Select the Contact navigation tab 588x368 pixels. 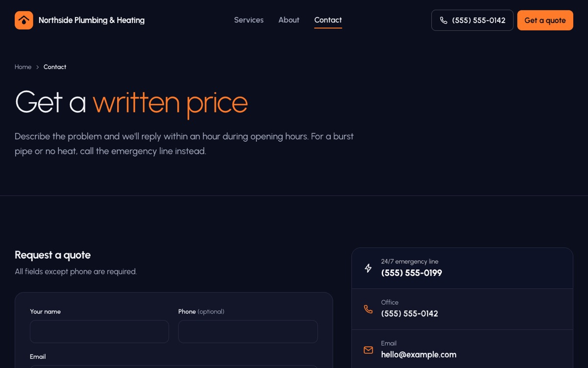(328, 20)
